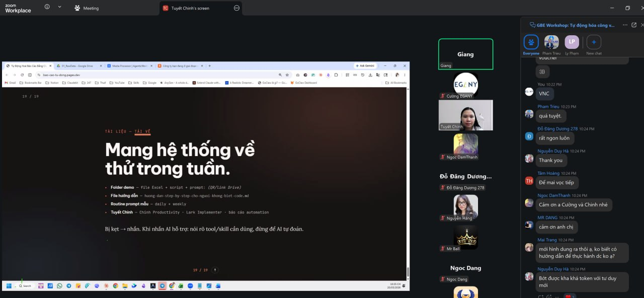The image size is (644, 298).
Task: Click the browser page vertical scrollbar
Action: pyautogui.click(x=408, y=272)
